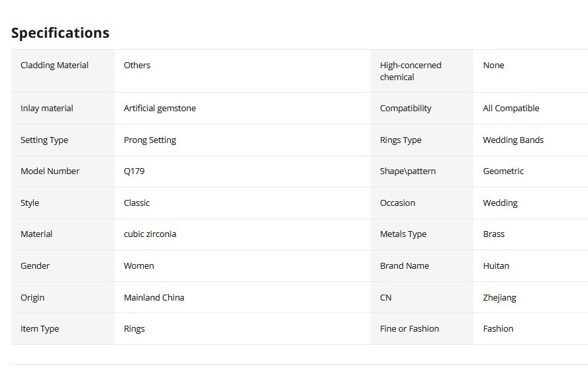This screenshot has width=588, height=380.
Task: Select the Brass metals type value
Action: [x=493, y=234]
